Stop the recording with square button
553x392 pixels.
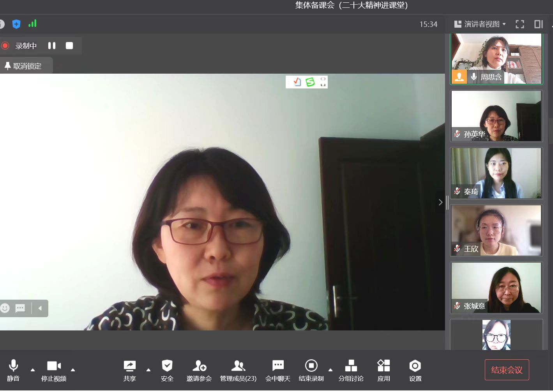point(69,46)
